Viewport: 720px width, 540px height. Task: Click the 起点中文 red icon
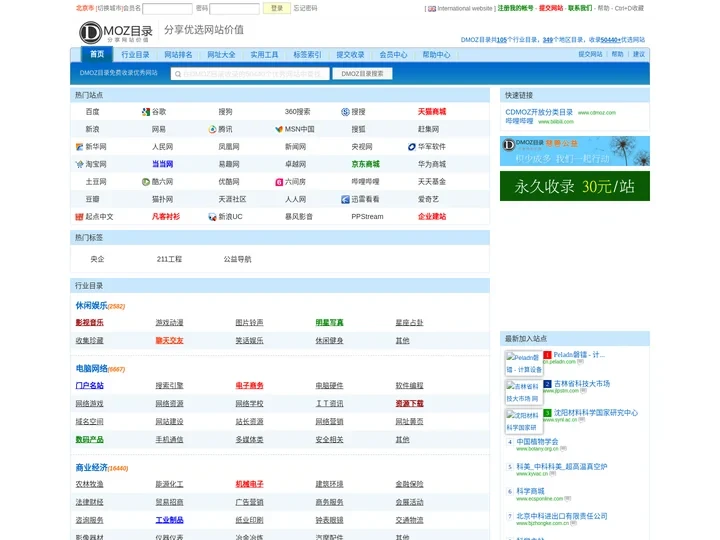coord(79,217)
